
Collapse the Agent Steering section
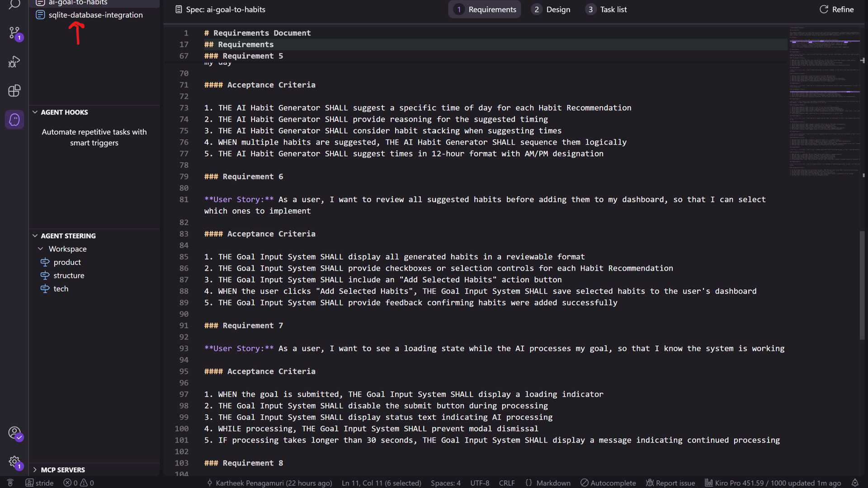pyautogui.click(x=68, y=236)
